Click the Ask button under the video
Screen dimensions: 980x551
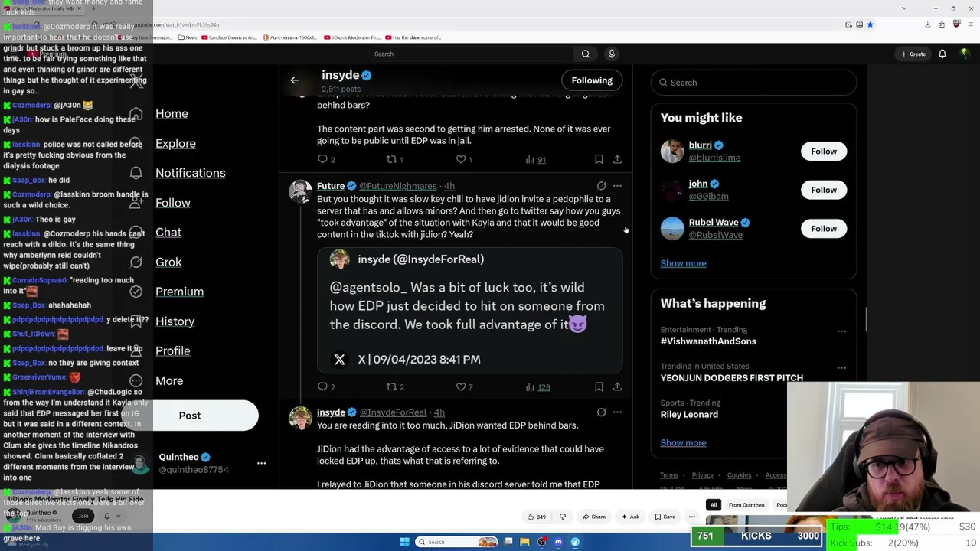pos(630,517)
